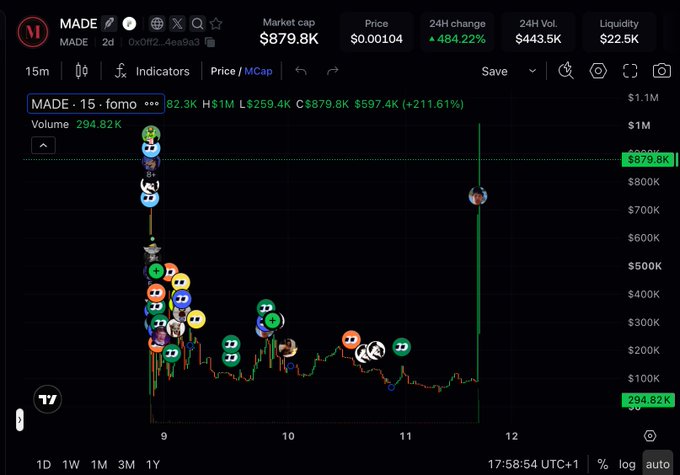Screen dimensions: 680x475
Task: Click the red MADE token logo
Action: coord(33,32)
